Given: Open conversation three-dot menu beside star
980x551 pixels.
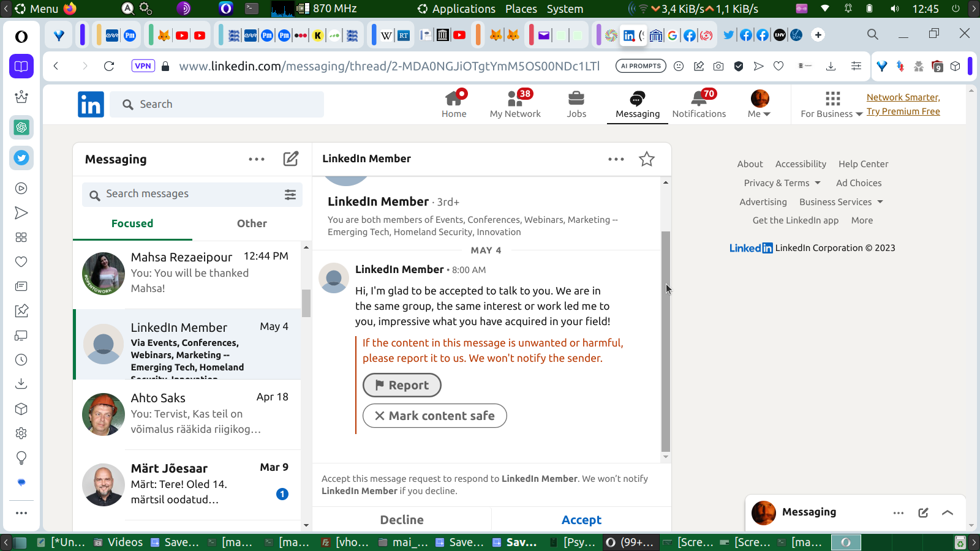Looking at the screenshot, I should 616,159.
